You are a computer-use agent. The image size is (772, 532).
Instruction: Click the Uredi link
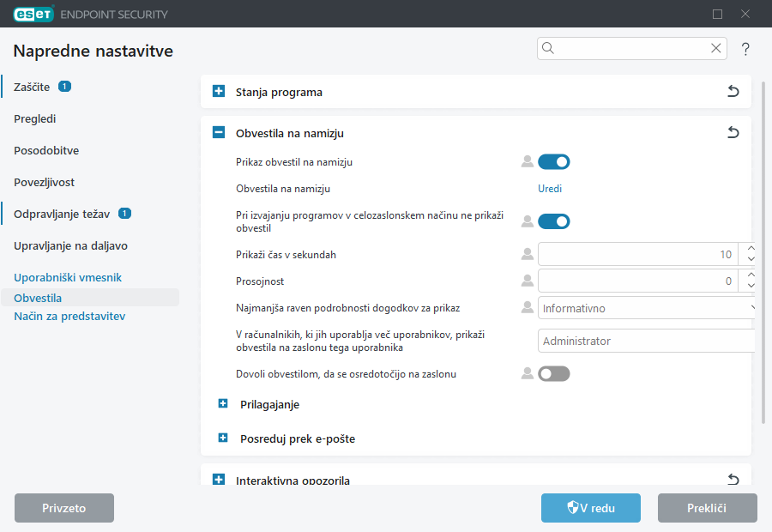pyautogui.click(x=550, y=189)
